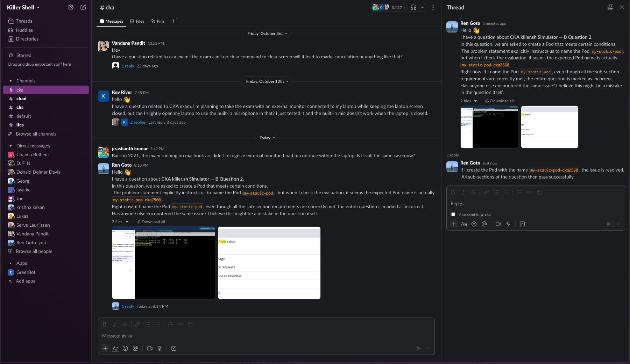This screenshot has width=630, height=364.
Task: Collapse the Direct messages section
Action: coord(10,146)
